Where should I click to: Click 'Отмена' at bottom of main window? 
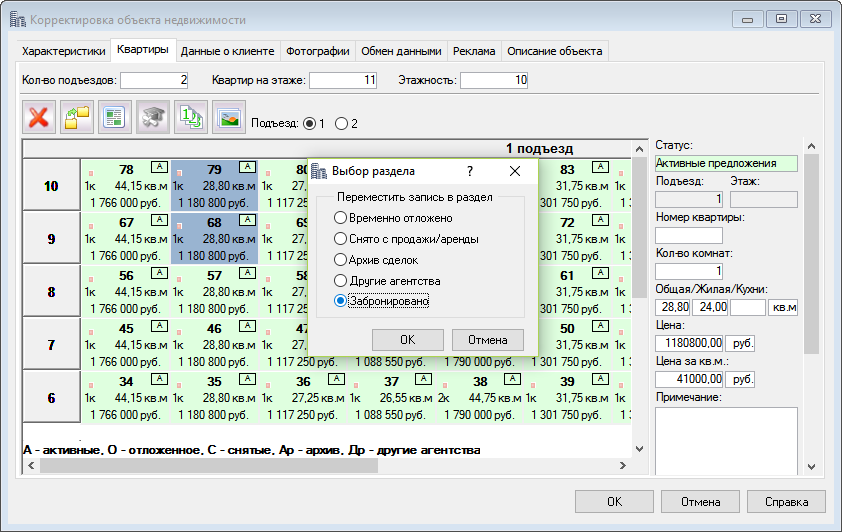coord(700,501)
